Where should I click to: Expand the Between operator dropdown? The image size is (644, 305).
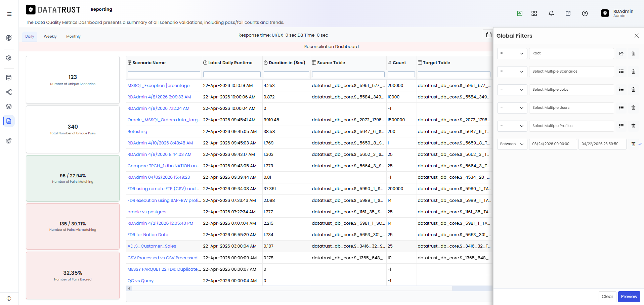[x=512, y=144]
